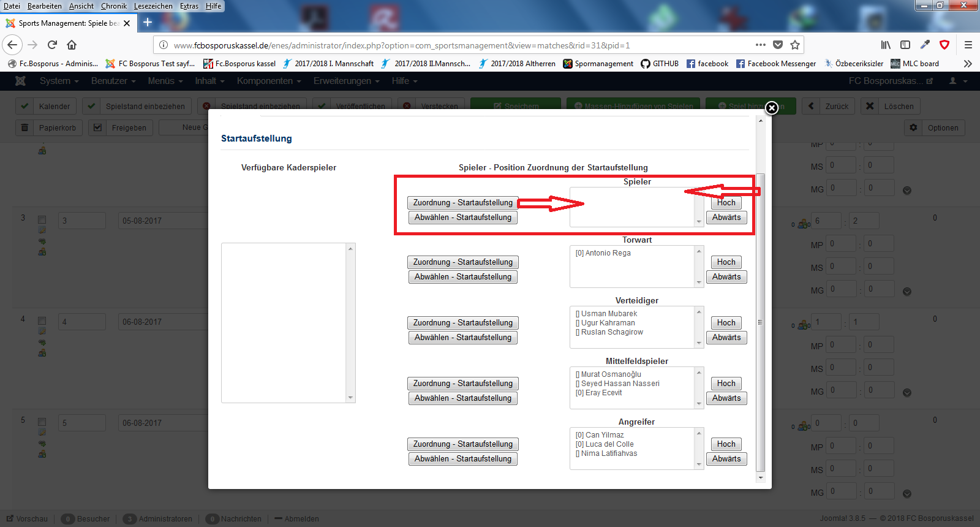
Task: Tick the checkbox for match row 5
Action: (x=42, y=422)
